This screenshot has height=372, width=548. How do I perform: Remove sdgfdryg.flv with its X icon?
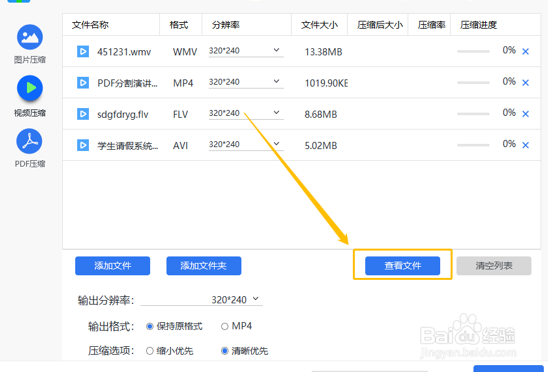[x=525, y=114]
